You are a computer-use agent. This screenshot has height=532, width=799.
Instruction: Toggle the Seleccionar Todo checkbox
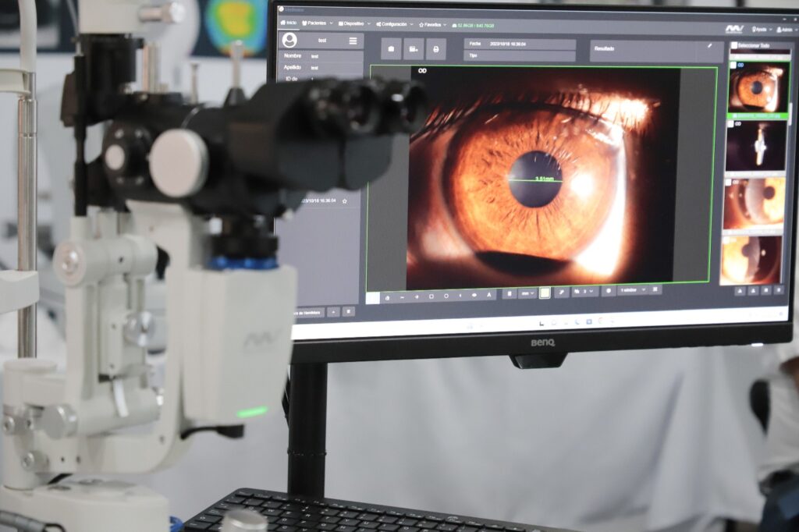[733, 46]
